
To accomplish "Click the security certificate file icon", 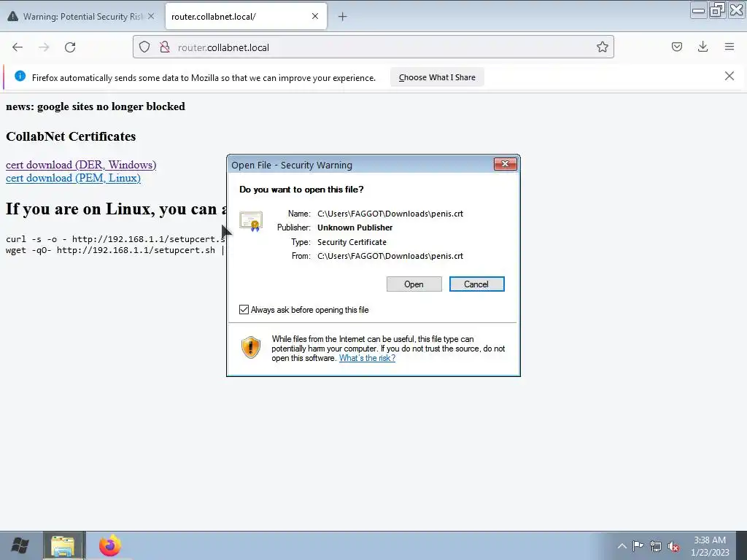I will coord(251,222).
